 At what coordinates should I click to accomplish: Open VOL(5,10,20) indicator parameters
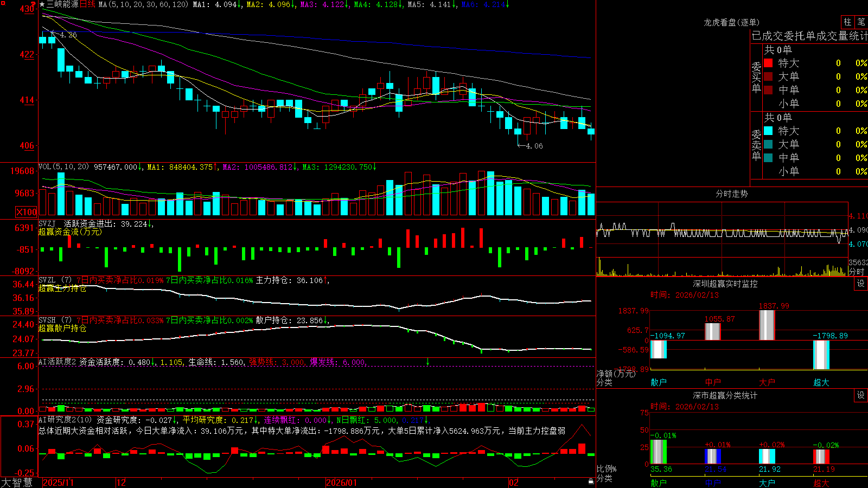(x=63, y=166)
